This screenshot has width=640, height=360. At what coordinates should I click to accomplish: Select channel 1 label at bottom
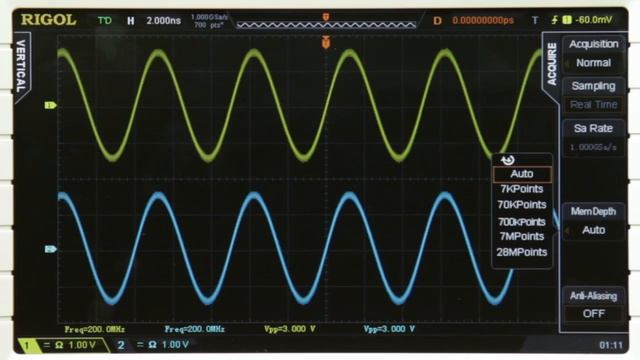(x=27, y=346)
